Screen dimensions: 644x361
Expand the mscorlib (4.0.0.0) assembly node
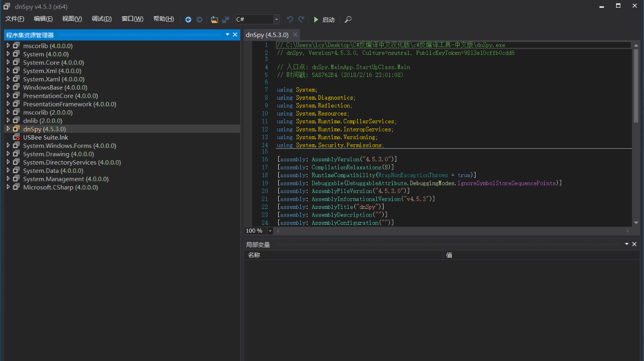[x=8, y=45]
